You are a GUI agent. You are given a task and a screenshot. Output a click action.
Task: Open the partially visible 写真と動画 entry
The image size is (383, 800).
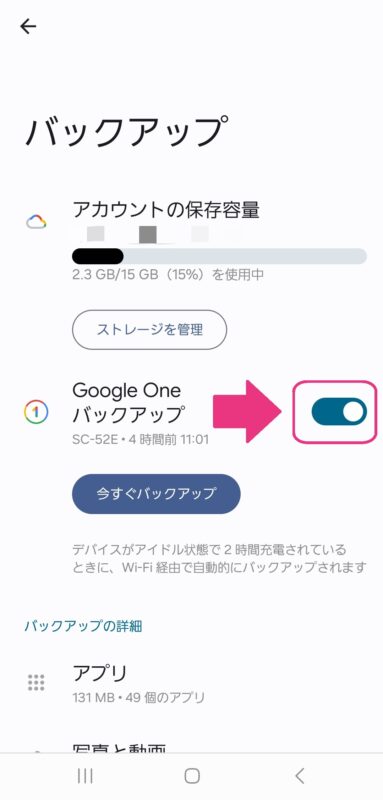coord(191,746)
